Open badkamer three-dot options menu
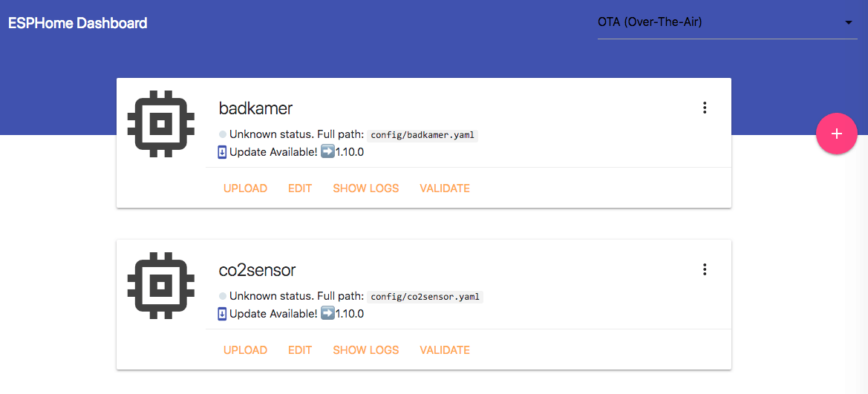 [x=705, y=108]
